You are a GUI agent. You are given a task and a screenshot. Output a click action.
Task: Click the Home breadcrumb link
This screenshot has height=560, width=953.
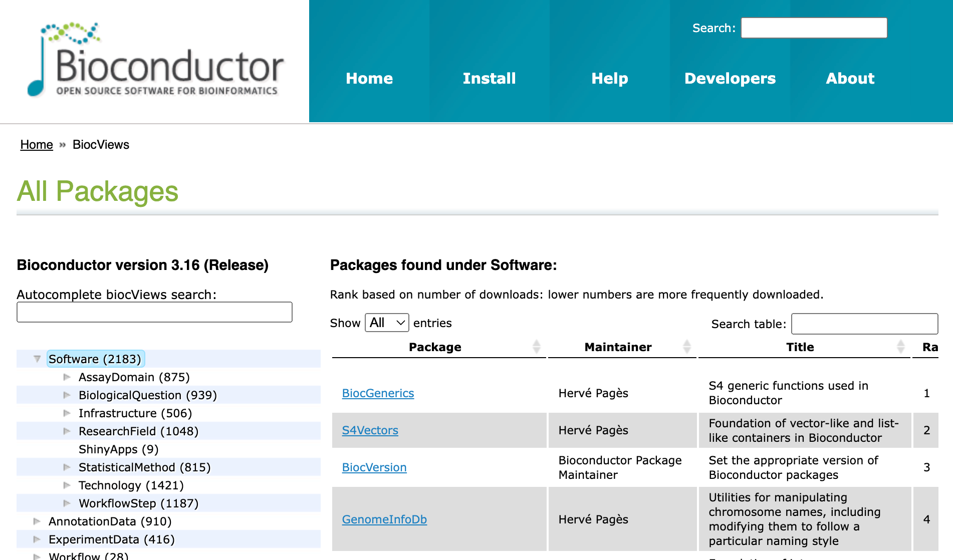click(x=37, y=145)
